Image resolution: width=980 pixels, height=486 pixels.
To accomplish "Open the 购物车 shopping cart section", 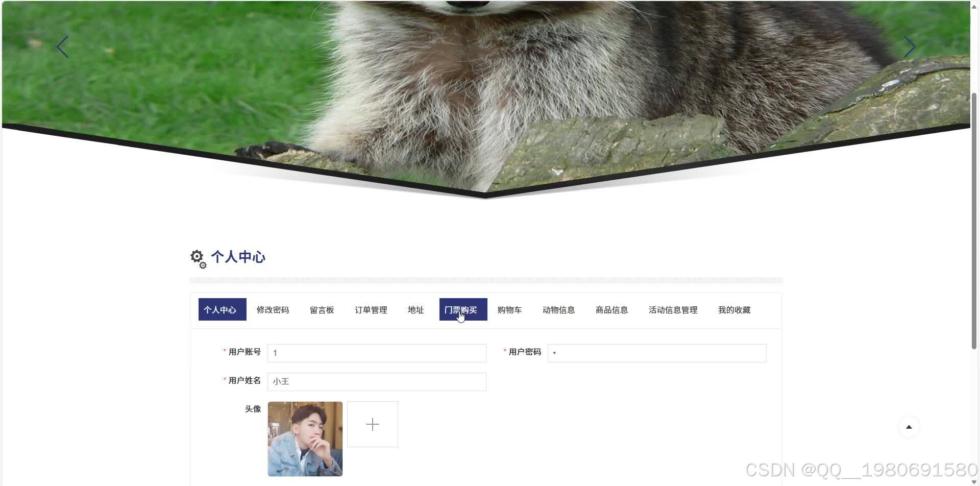I will (509, 309).
